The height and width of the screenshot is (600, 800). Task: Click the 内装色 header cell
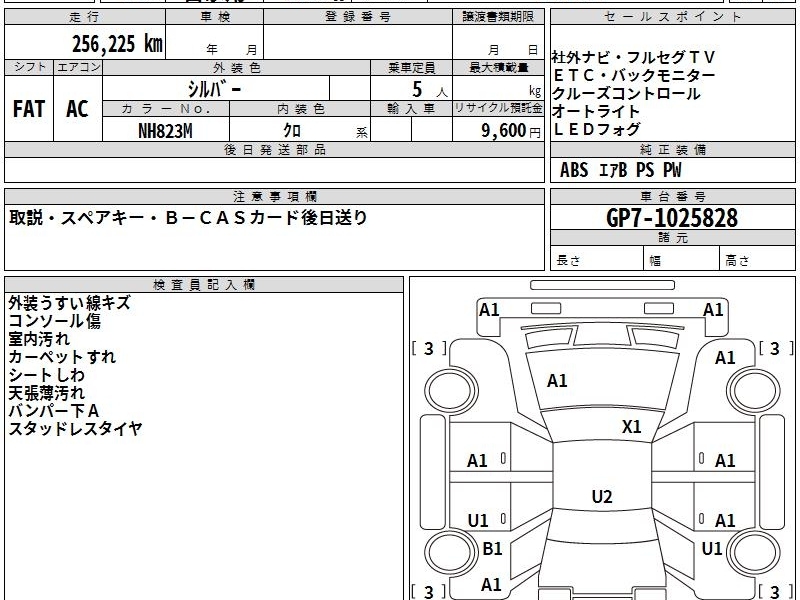tap(300, 109)
